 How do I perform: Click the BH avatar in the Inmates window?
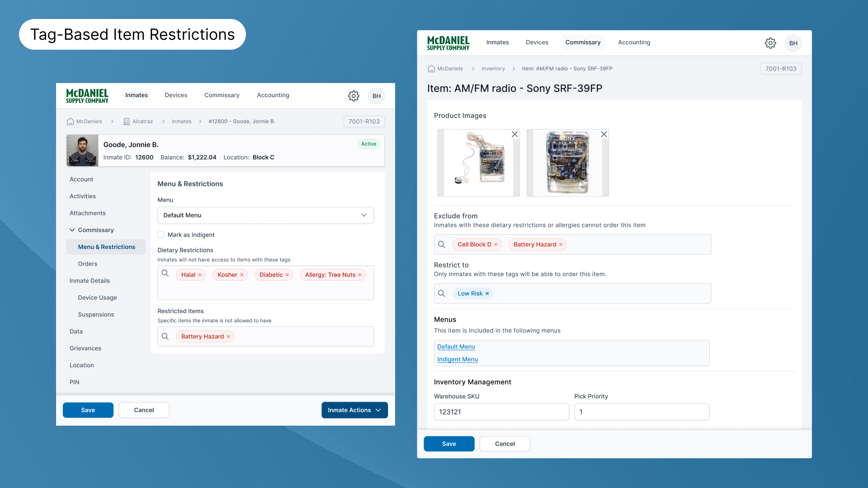(x=377, y=96)
